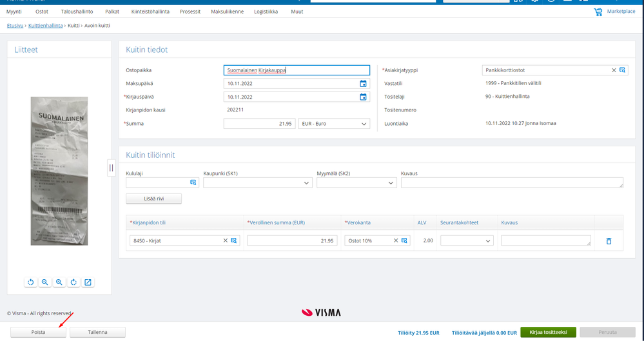This screenshot has width=644, height=341.
Task: Click the Kirjaa tositteeksi button
Action: click(548, 332)
